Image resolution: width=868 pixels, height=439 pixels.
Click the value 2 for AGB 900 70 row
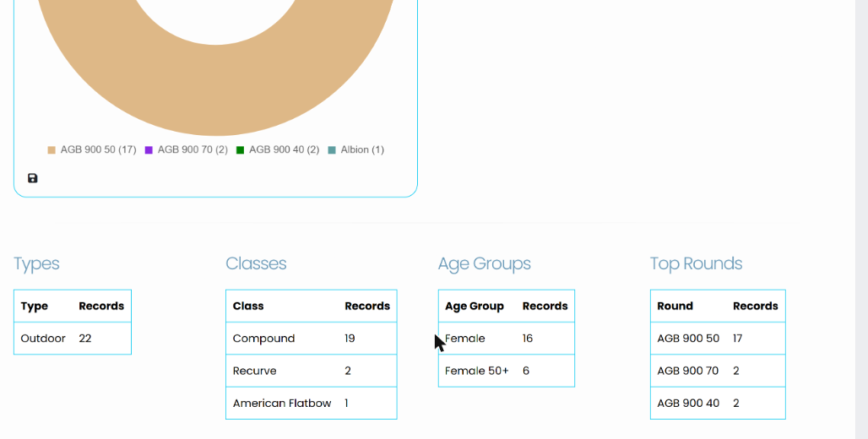[736, 371]
